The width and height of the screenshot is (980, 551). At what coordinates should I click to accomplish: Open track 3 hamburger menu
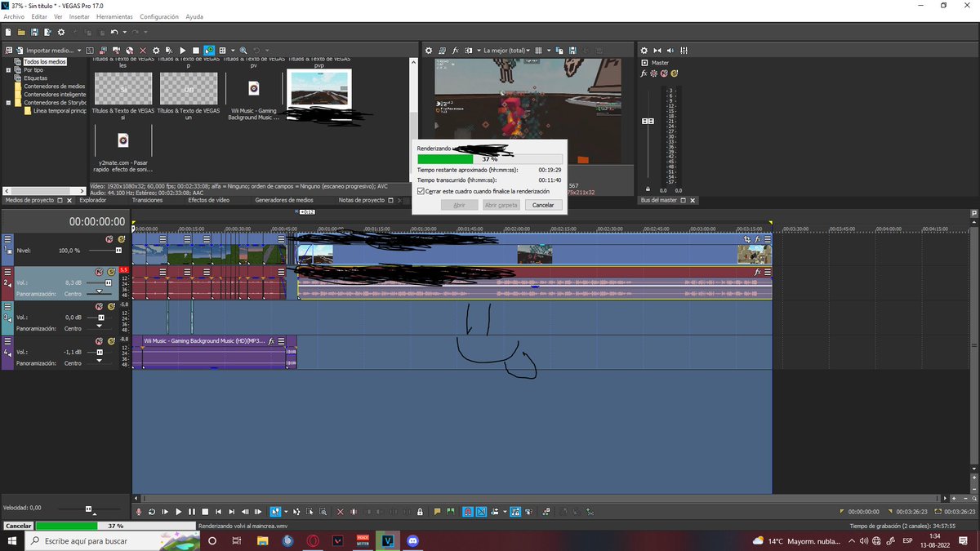[x=8, y=306]
